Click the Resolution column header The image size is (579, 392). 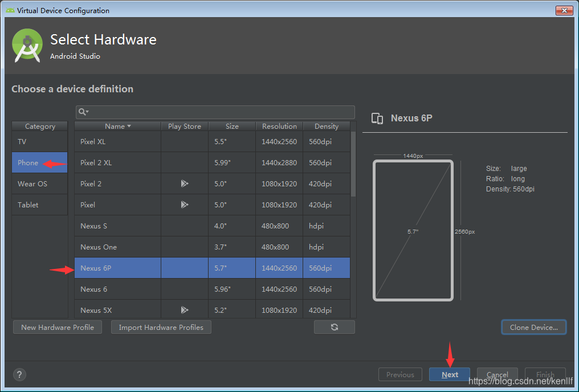pyautogui.click(x=279, y=126)
